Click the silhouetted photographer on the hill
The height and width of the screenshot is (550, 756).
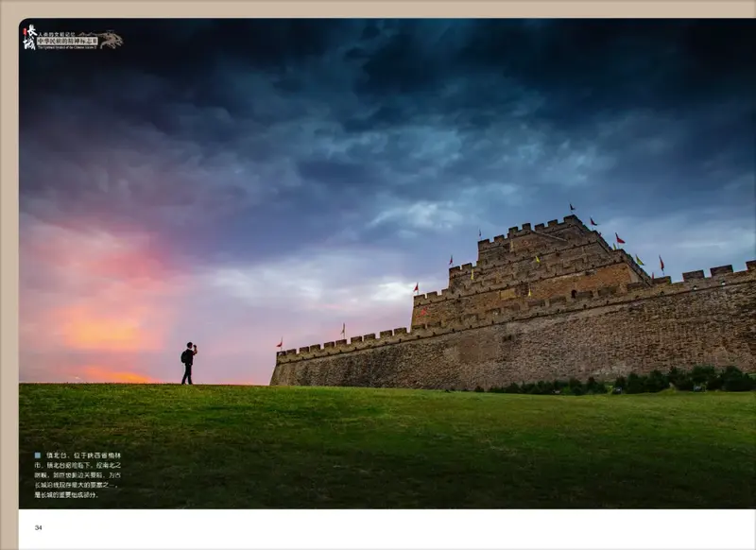[x=188, y=363]
